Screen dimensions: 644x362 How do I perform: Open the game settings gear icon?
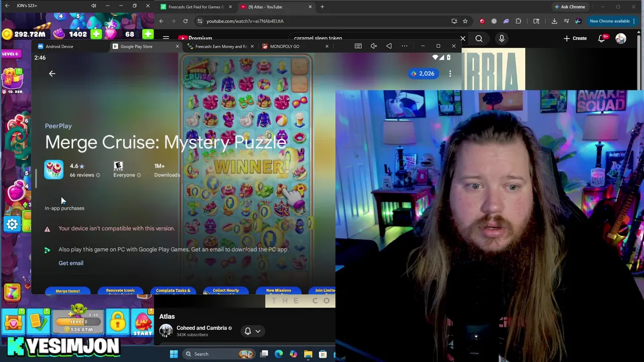12,224
